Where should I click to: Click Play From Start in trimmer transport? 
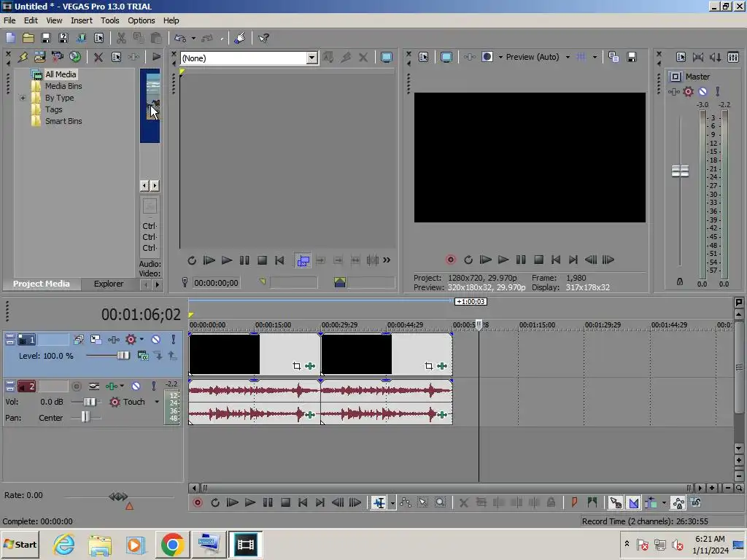coord(209,260)
